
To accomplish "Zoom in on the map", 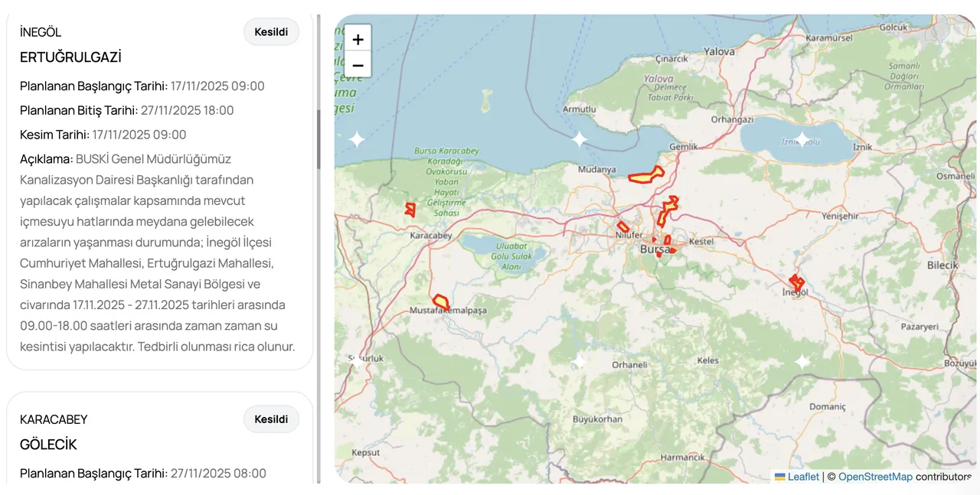I will point(358,39).
